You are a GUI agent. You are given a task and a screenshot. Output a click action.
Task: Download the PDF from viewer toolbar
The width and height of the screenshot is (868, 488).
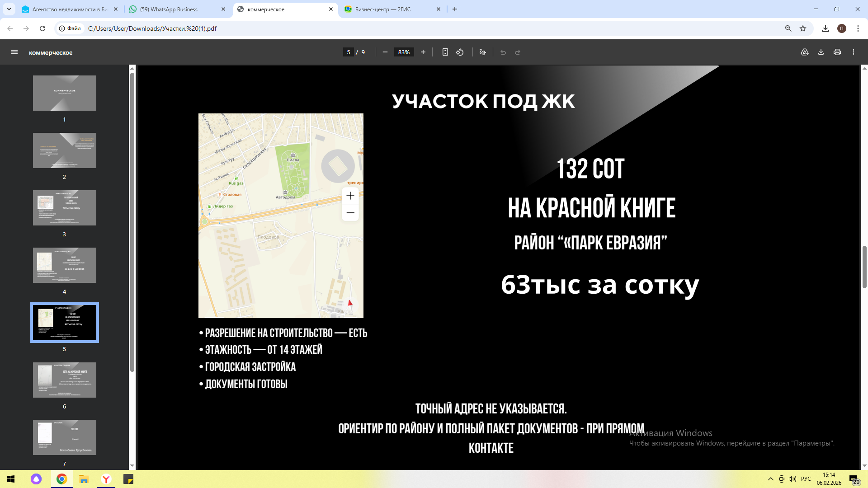click(821, 52)
